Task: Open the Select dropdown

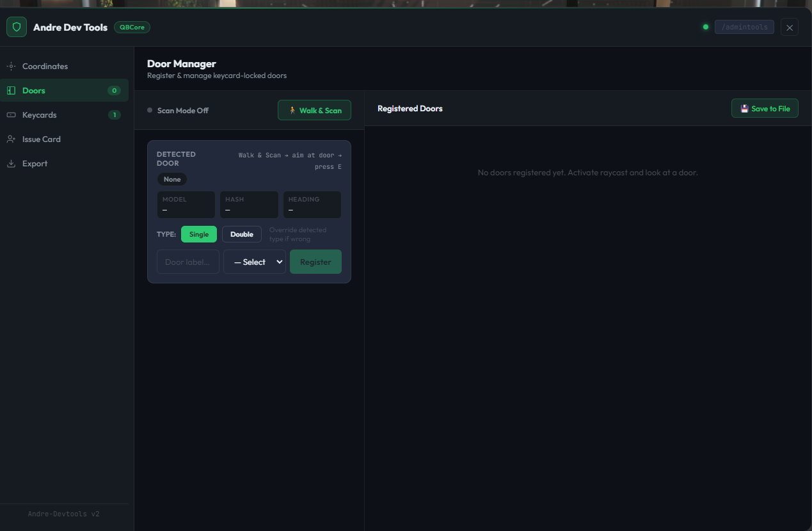Action: pos(255,262)
